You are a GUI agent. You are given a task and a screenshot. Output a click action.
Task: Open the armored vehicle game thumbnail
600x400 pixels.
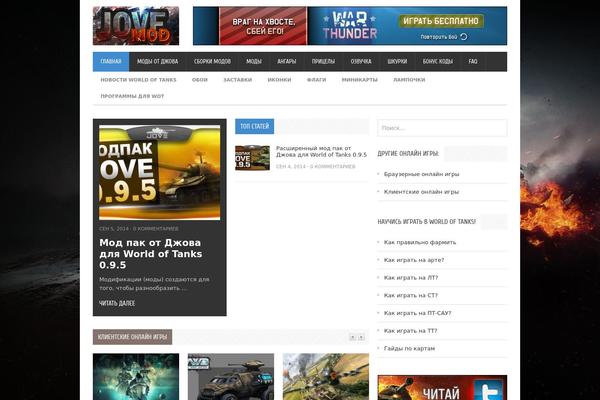pos(231,377)
